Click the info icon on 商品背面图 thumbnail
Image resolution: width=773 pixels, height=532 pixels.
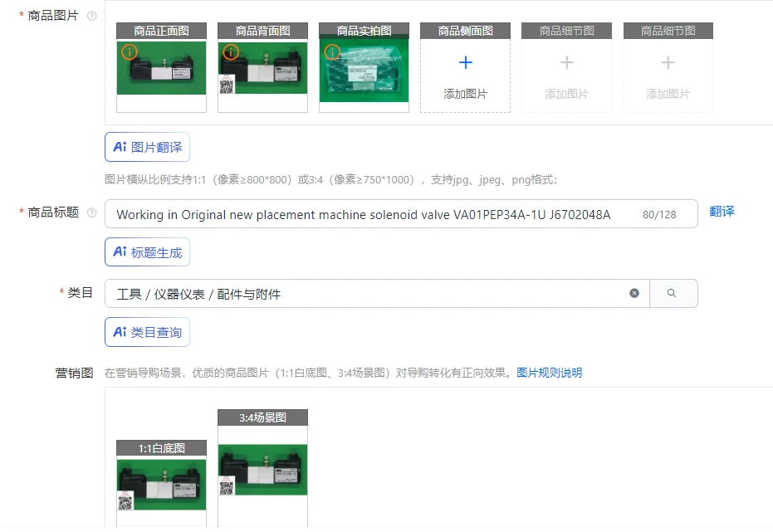click(x=231, y=51)
